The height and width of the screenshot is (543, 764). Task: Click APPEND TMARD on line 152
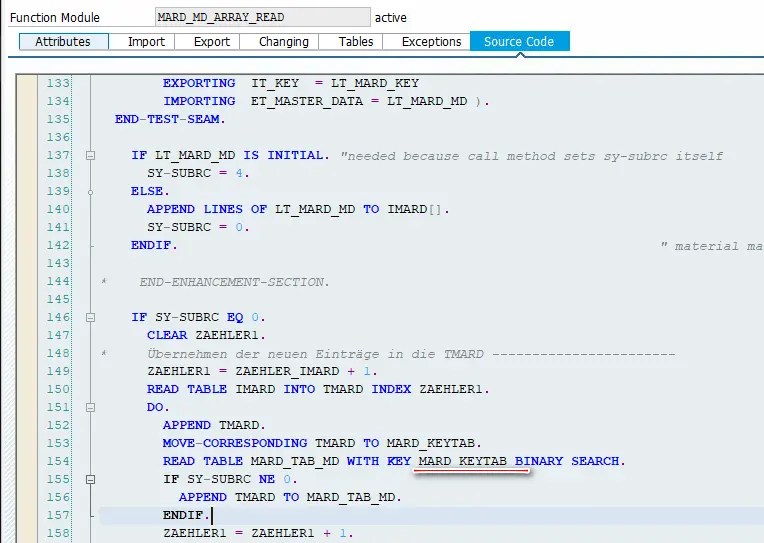[214, 426]
